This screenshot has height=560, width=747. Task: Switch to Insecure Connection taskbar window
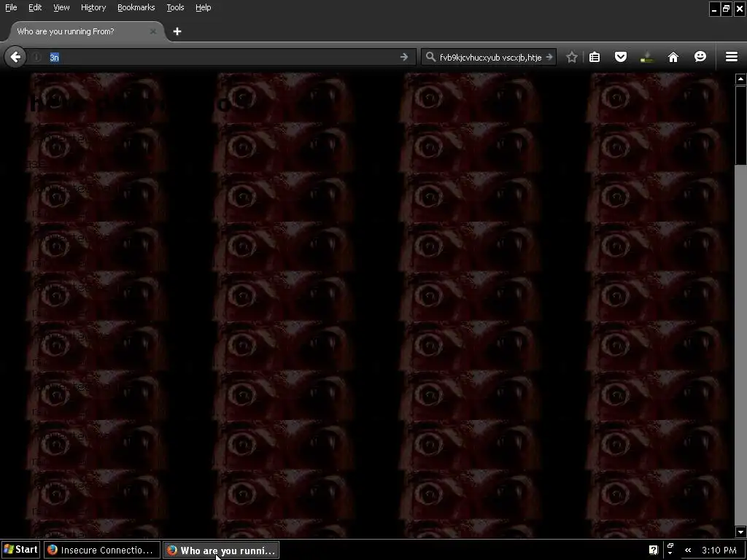click(102, 550)
